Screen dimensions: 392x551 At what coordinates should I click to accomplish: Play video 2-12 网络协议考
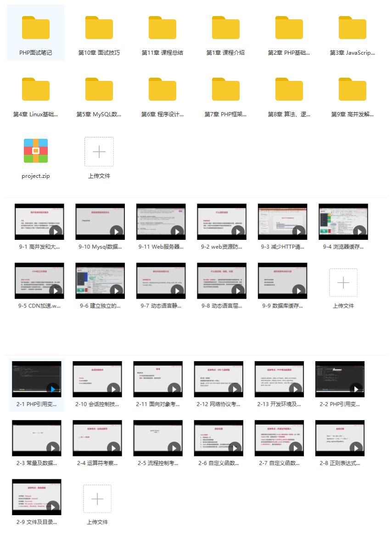[x=218, y=379]
